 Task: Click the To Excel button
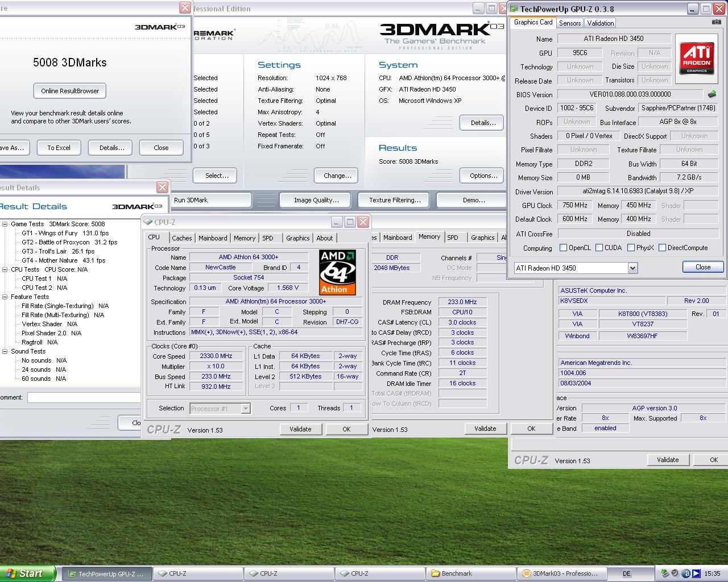[x=59, y=148]
